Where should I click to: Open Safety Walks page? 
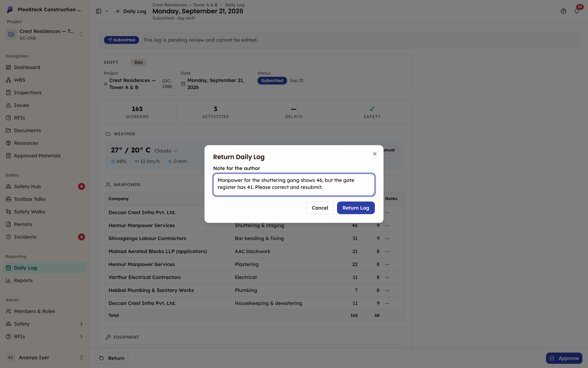click(x=45, y=212)
